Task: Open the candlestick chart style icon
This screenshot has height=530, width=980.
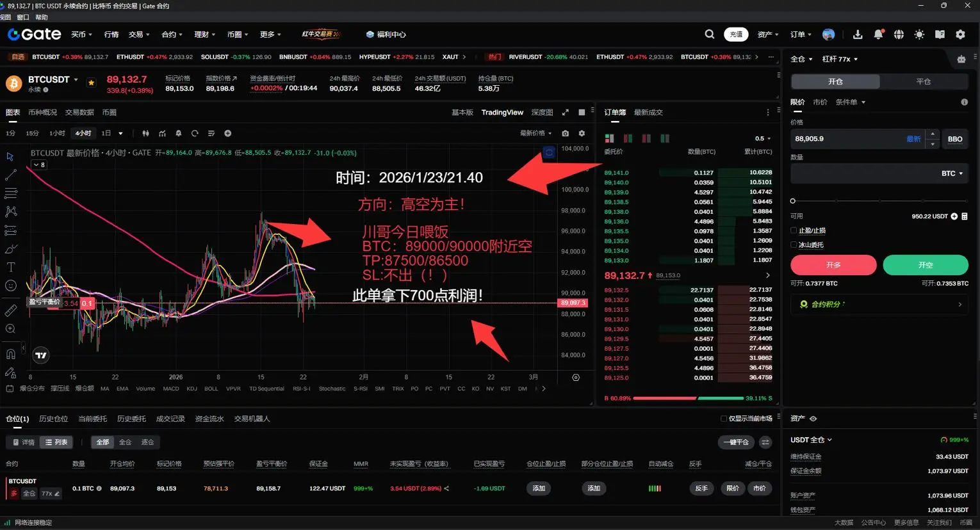Action: click(145, 133)
